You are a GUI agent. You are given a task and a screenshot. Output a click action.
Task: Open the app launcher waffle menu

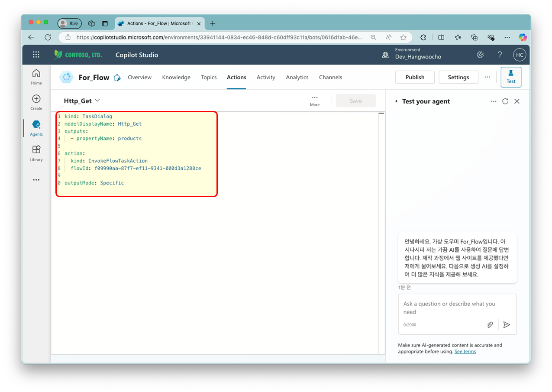(x=36, y=55)
